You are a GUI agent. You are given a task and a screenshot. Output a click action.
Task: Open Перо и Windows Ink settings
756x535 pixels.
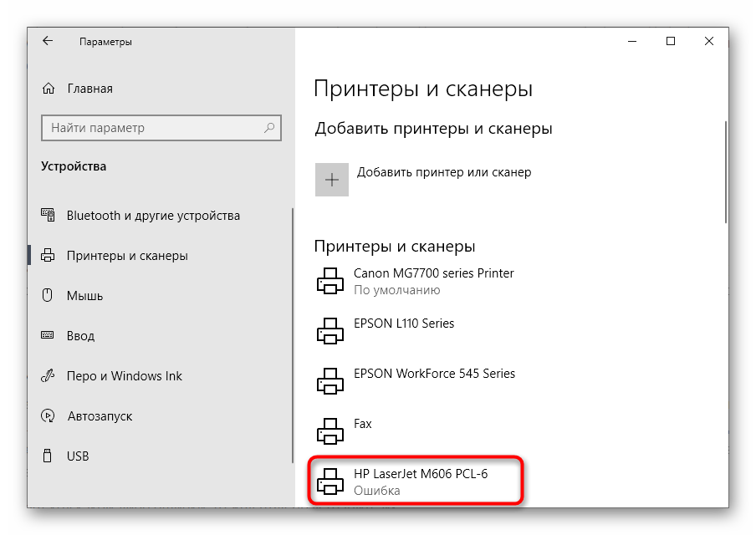pyautogui.click(x=124, y=376)
